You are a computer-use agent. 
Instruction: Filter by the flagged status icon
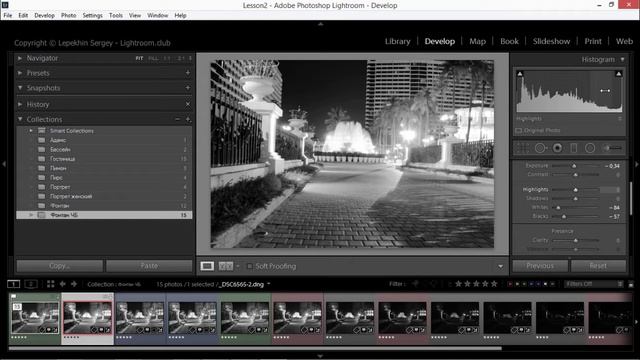click(x=416, y=284)
